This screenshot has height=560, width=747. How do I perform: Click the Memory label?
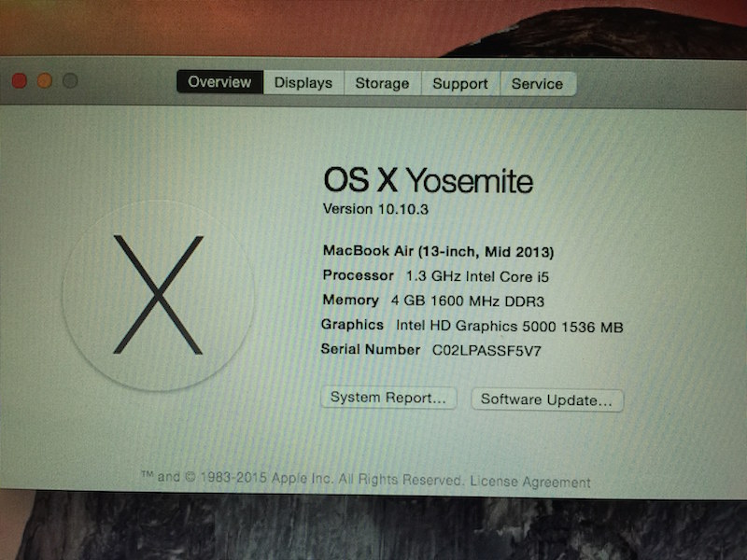click(x=351, y=300)
